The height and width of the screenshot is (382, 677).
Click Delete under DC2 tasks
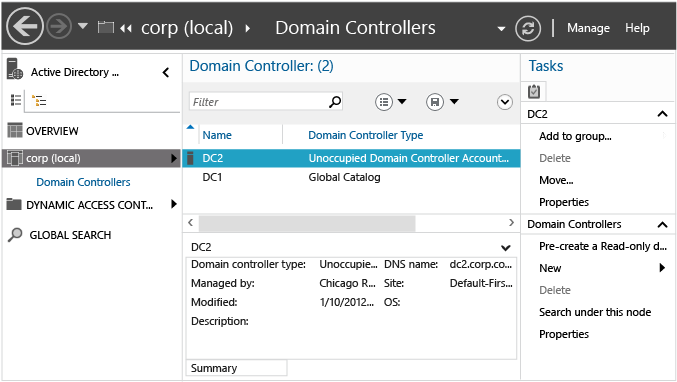point(555,158)
